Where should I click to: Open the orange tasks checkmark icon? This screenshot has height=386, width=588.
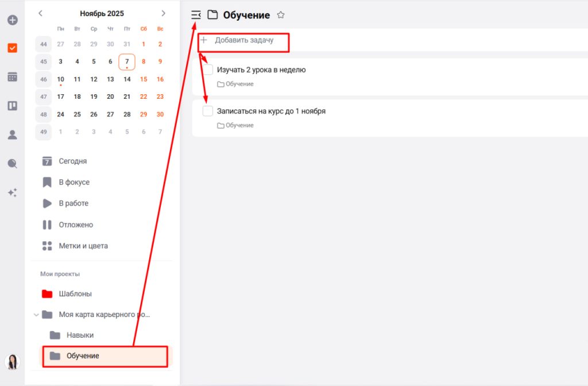(x=12, y=48)
